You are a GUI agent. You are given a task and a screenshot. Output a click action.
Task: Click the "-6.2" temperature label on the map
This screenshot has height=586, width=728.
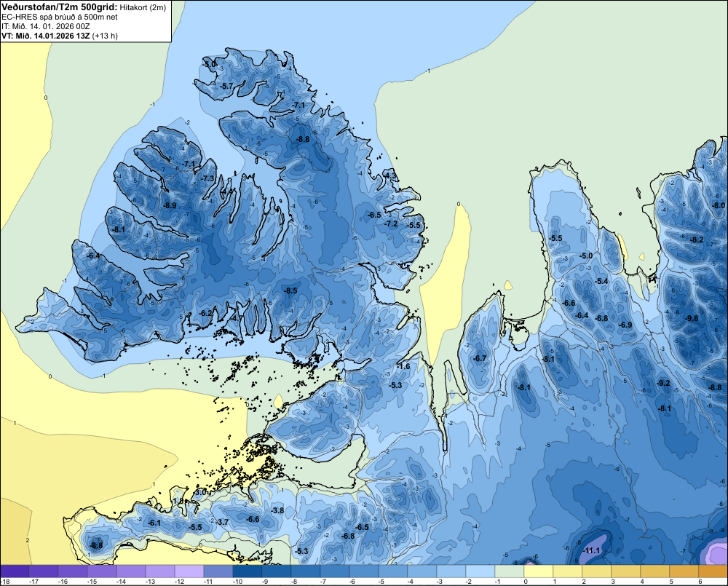(206, 314)
